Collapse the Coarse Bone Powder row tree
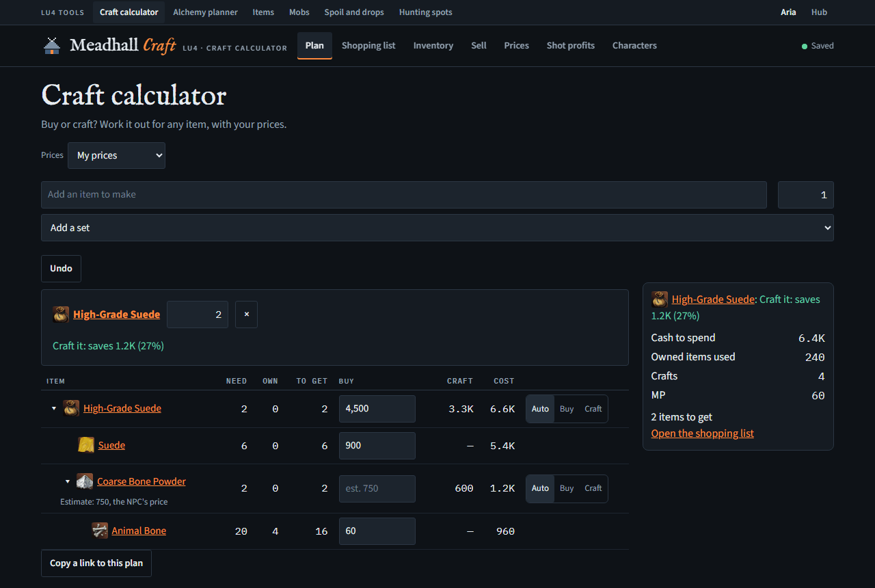Image resolution: width=875 pixels, height=588 pixels. 68,481
